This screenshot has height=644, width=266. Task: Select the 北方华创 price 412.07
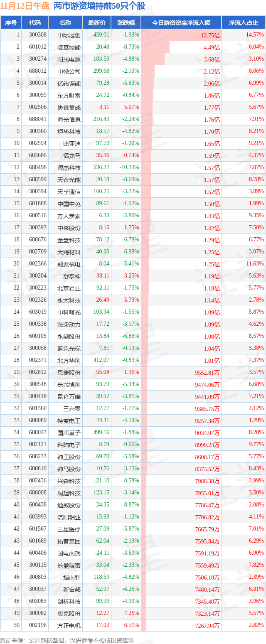(x=101, y=360)
